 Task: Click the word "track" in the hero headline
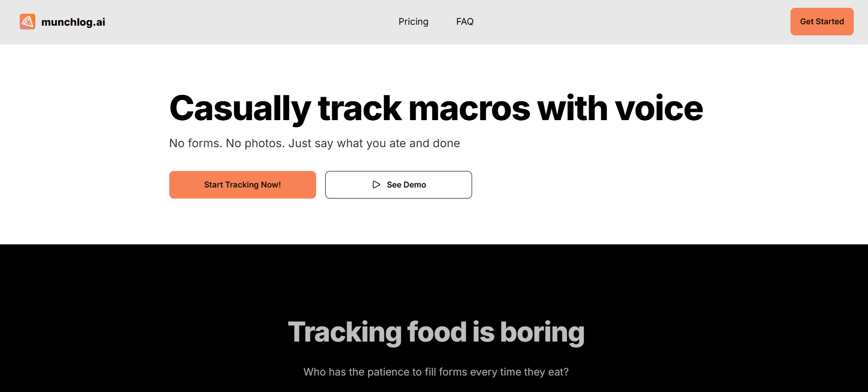(x=360, y=109)
